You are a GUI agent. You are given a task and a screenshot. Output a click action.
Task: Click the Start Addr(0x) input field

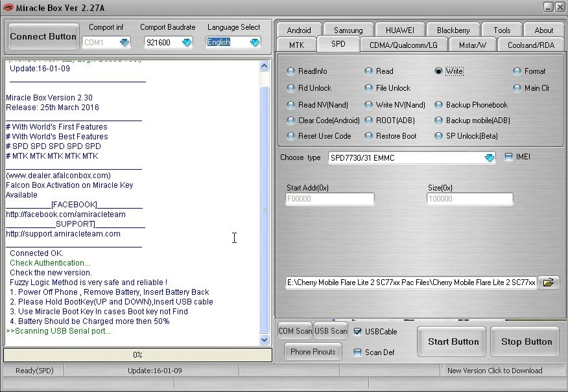(329, 199)
